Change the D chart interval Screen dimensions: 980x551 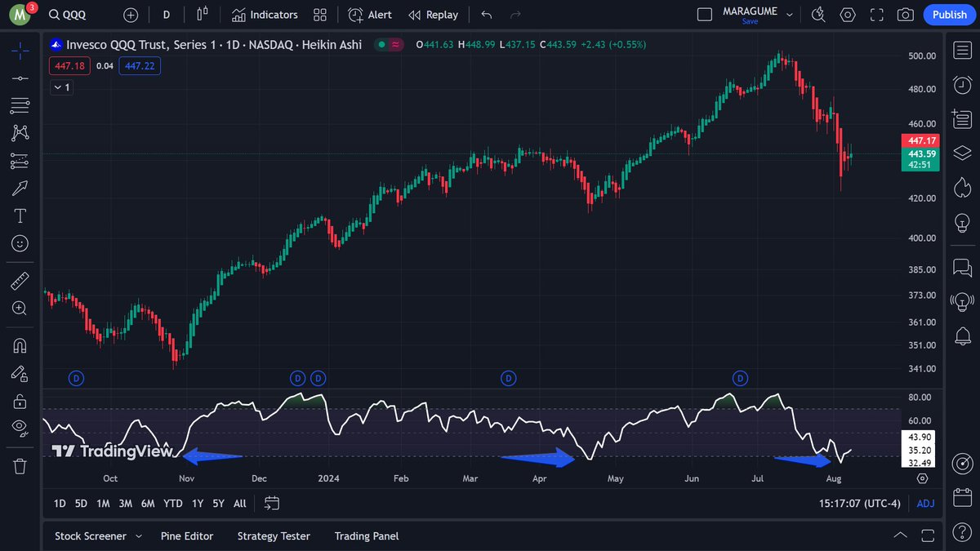167,15
